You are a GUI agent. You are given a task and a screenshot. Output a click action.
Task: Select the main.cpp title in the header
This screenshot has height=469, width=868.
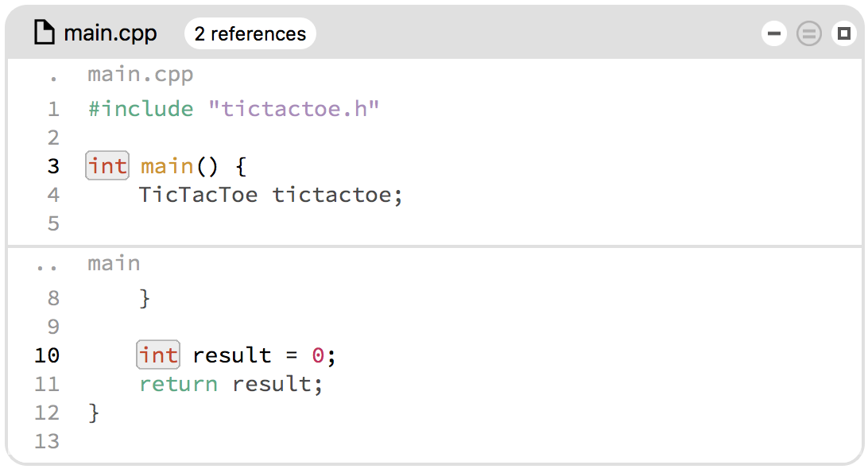click(110, 33)
